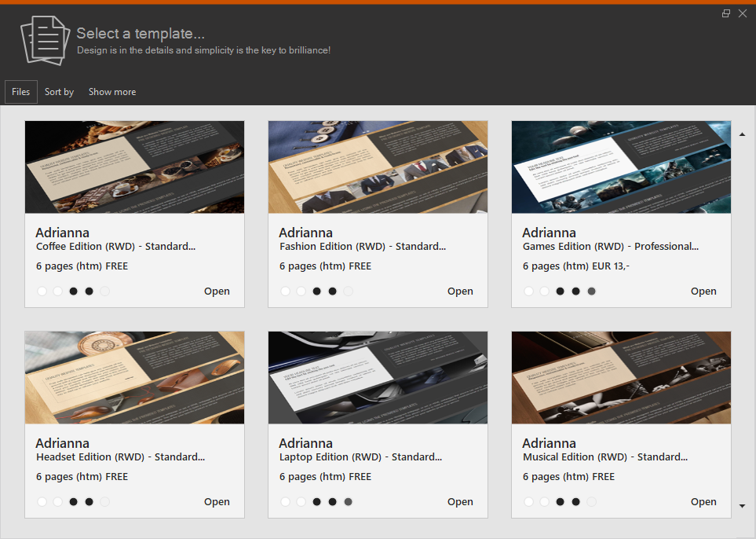Select the Musical Edition preview thumbnail
Viewport: 756px width, 539px height.
click(x=622, y=378)
